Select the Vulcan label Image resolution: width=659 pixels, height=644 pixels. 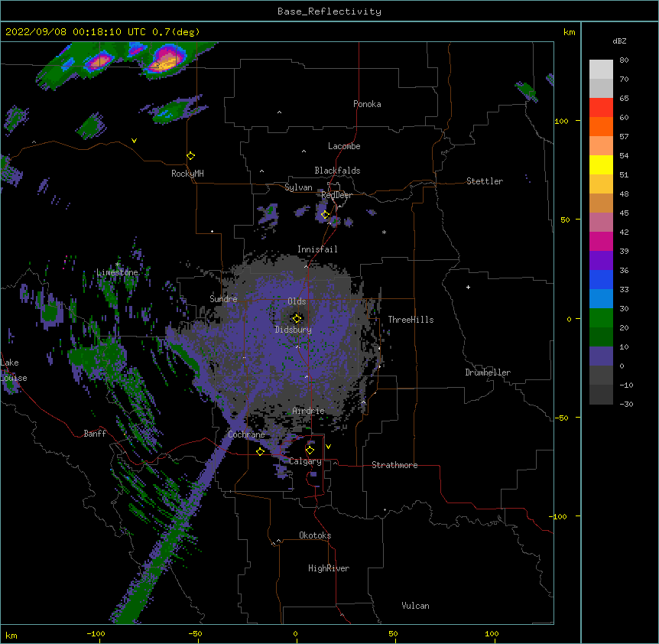tap(415, 606)
